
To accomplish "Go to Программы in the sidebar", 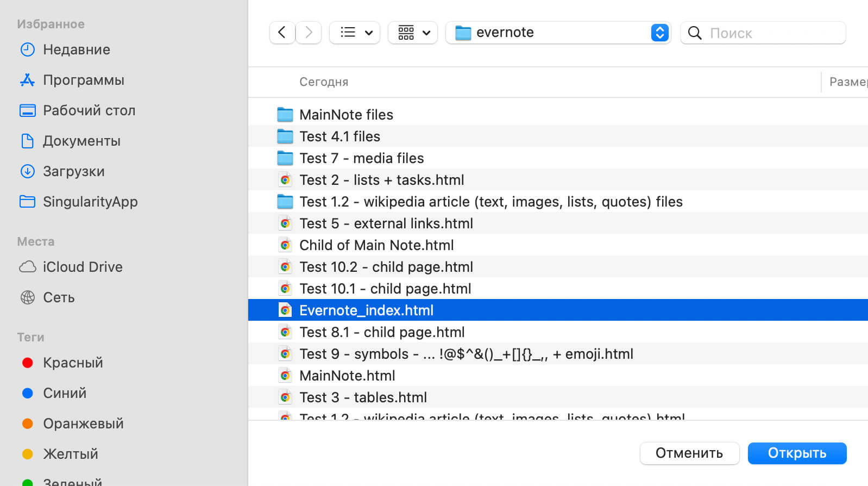I will point(83,80).
